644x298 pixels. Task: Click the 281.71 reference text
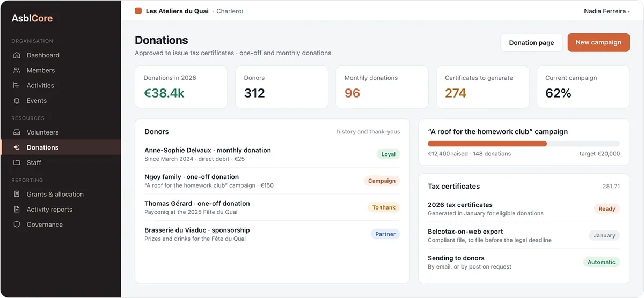[611, 187]
